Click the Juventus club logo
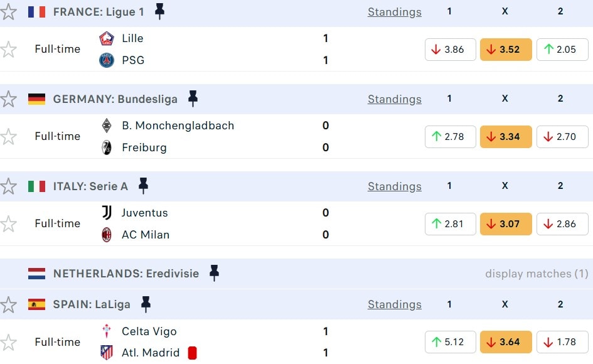The image size is (593, 364). pyautogui.click(x=107, y=213)
